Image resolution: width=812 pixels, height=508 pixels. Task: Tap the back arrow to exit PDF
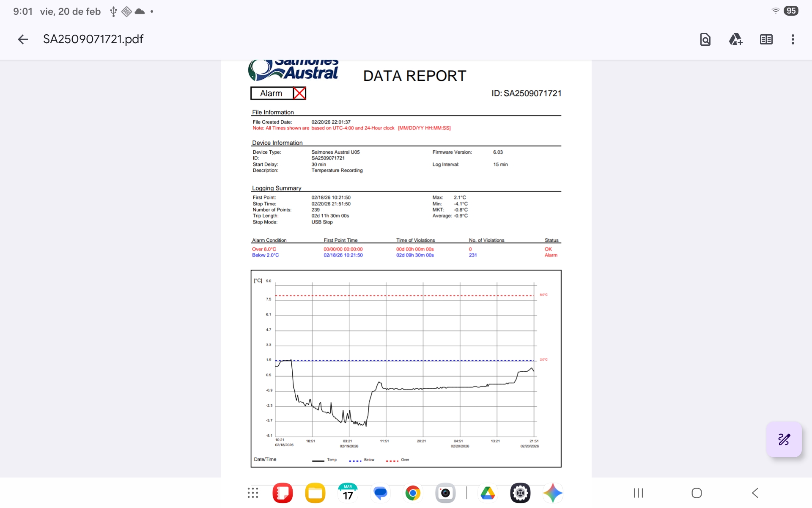23,39
